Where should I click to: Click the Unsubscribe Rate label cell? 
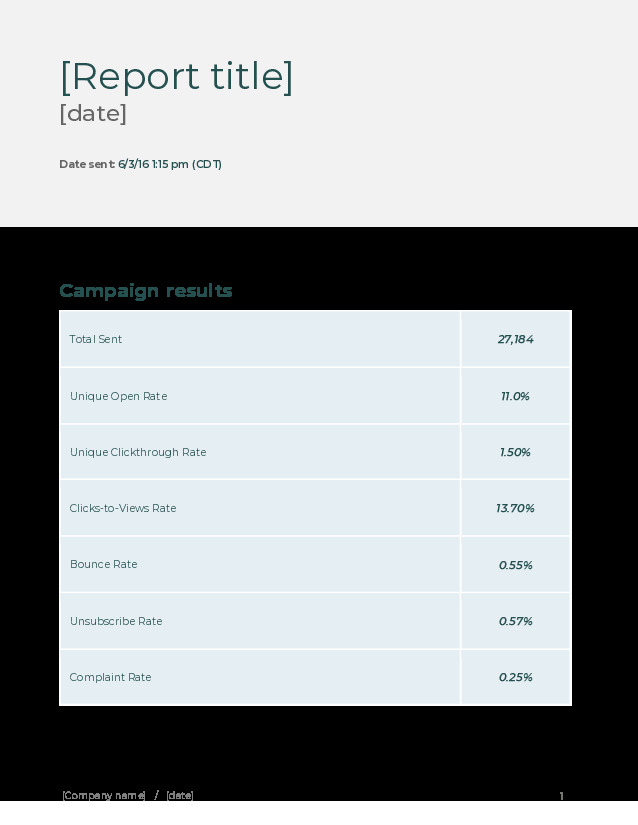pos(116,622)
